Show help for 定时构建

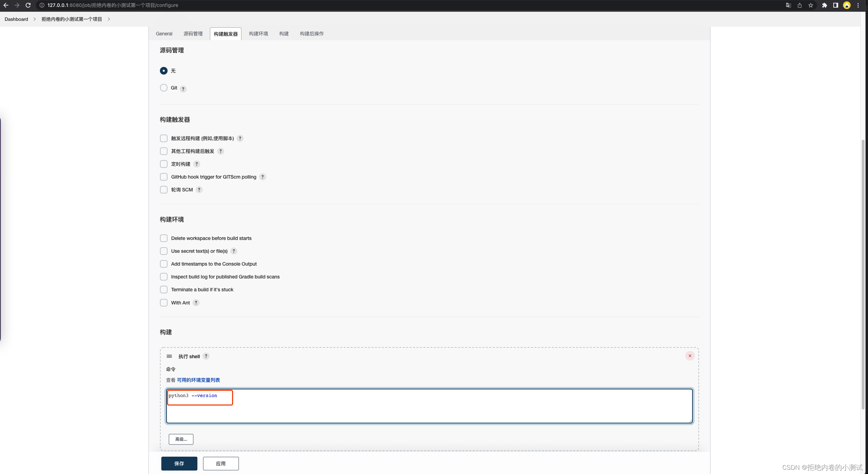pyautogui.click(x=197, y=164)
